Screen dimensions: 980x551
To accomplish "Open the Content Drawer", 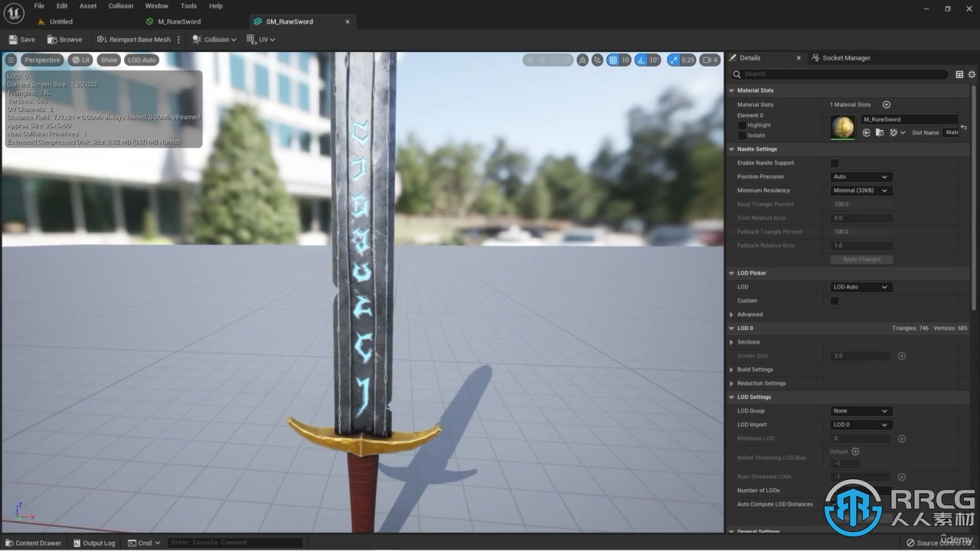I will click(34, 543).
